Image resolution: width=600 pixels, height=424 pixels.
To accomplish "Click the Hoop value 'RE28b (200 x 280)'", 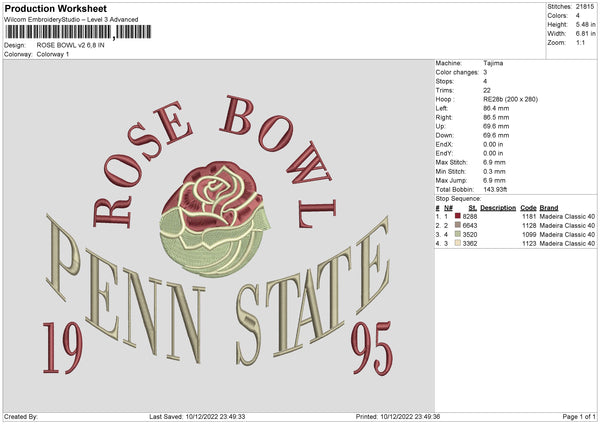I will tap(510, 99).
